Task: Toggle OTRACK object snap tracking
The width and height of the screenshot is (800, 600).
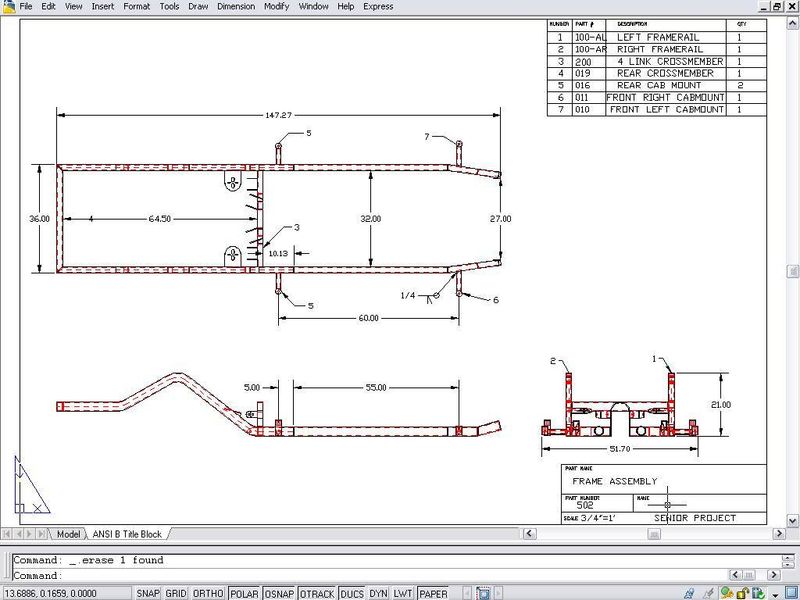Action: (x=317, y=593)
